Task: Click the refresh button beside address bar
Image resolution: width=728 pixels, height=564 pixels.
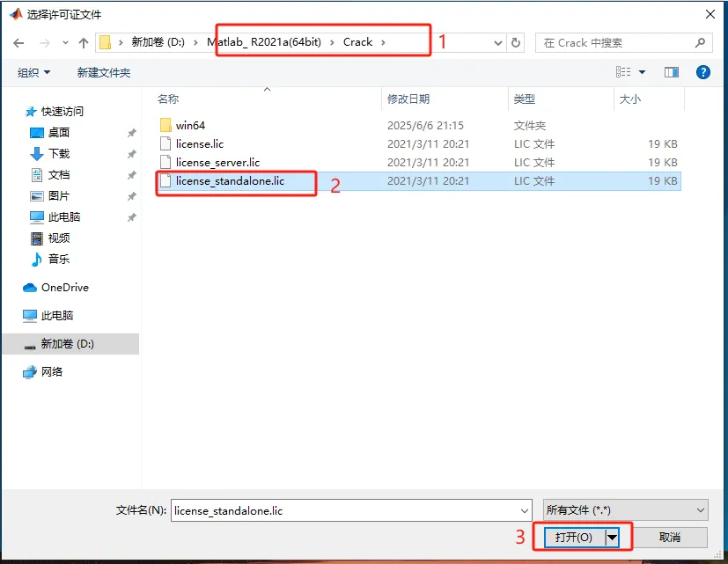Action: [x=515, y=43]
